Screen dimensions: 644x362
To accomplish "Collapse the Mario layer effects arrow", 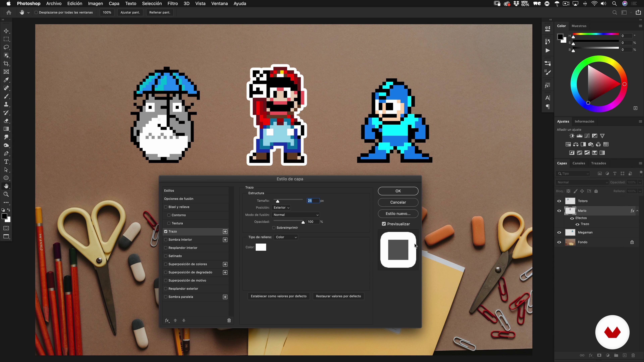I will tap(637, 211).
